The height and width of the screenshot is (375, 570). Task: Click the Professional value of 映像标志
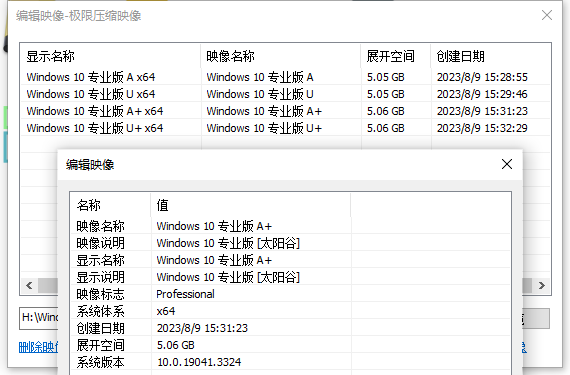(185, 294)
